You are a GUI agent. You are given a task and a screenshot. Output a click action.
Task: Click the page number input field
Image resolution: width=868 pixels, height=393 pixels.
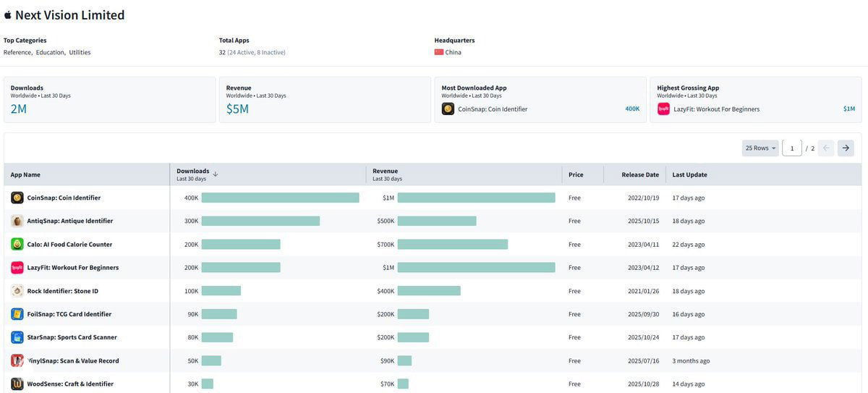click(791, 148)
